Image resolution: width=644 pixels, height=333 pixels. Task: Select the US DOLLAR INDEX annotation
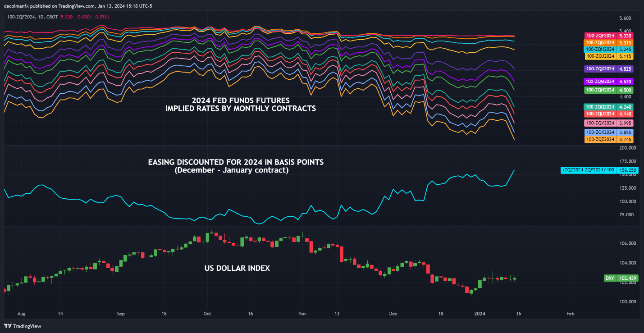(x=237, y=268)
